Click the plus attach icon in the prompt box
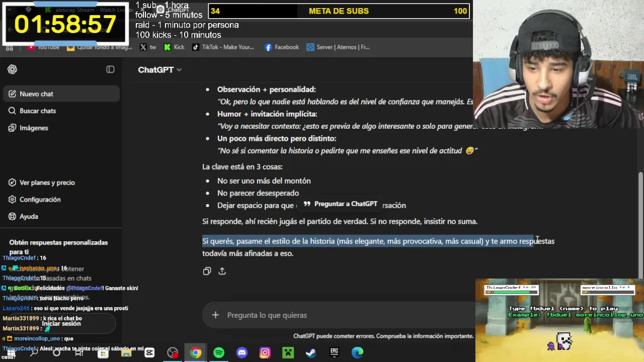The image size is (644, 362). pos(215,315)
